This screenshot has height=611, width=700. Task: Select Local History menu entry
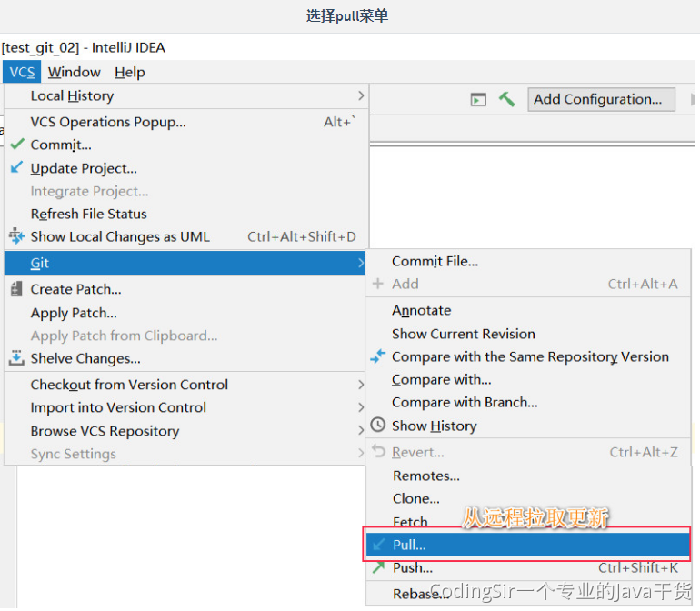click(x=186, y=95)
